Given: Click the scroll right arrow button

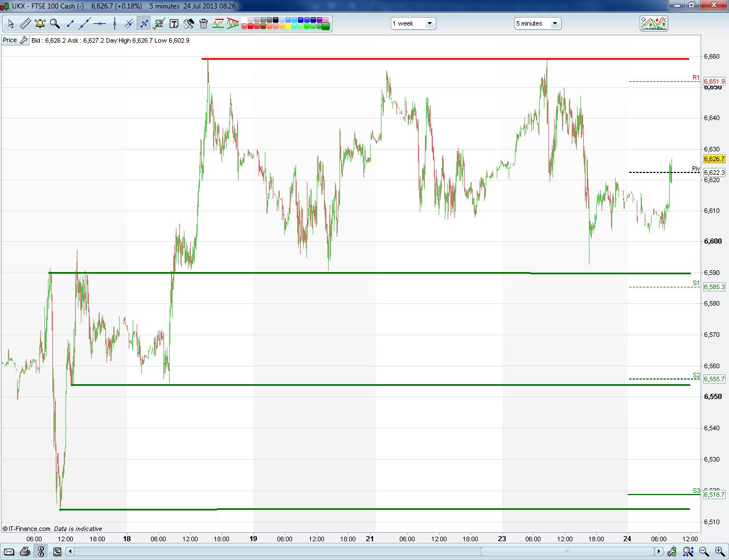Looking at the screenshot, I should coord(658,551).
